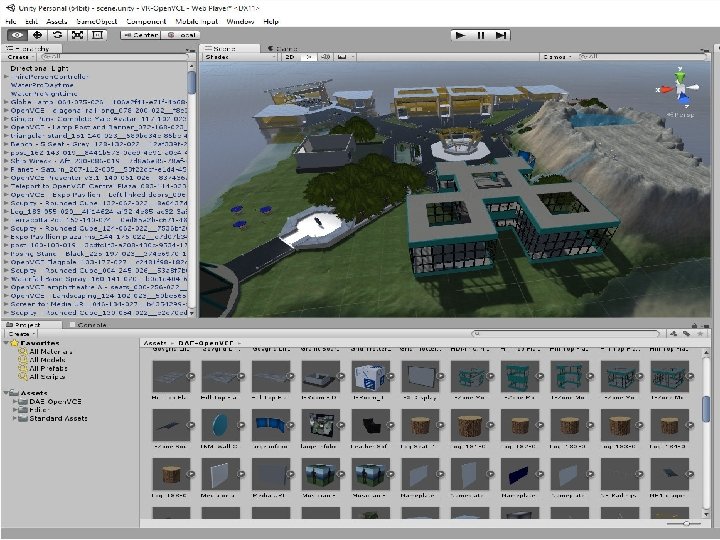This screenshot has width=720, height=540.
Task: Expand ThirdPersonController object in Hierarchy
Action: coord(6,77)
